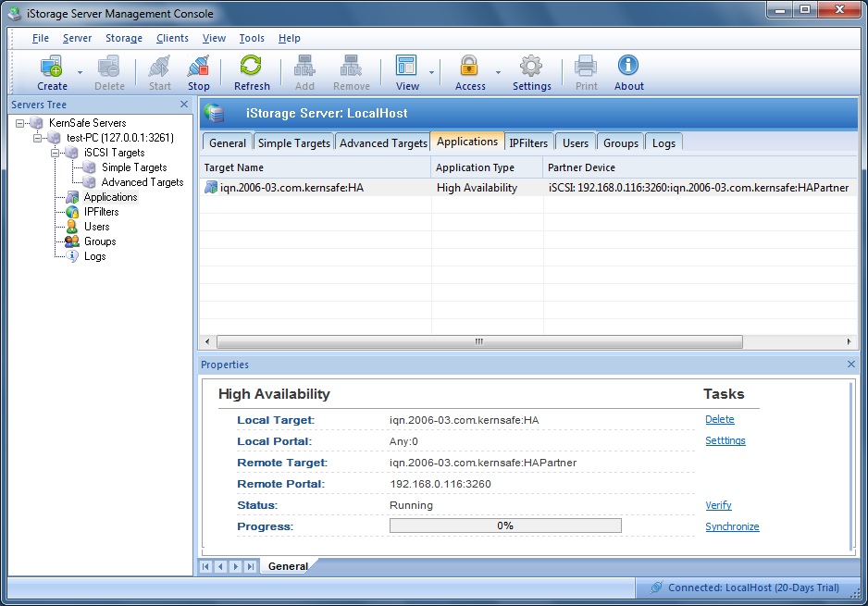Switch to the Advanced Targets tab
This screenshot has width=868, height=606.
383,142
